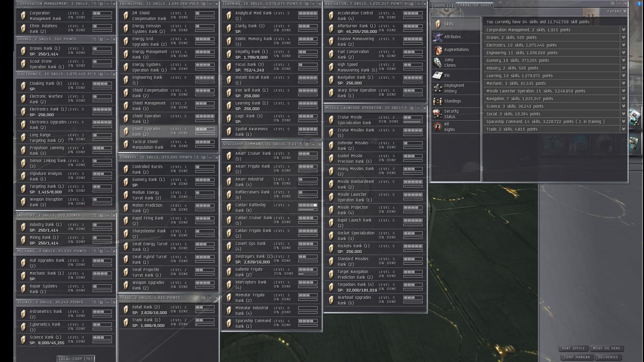
Task: Expand the Corporation Management skill group chevron
Action: pos(623,30)
